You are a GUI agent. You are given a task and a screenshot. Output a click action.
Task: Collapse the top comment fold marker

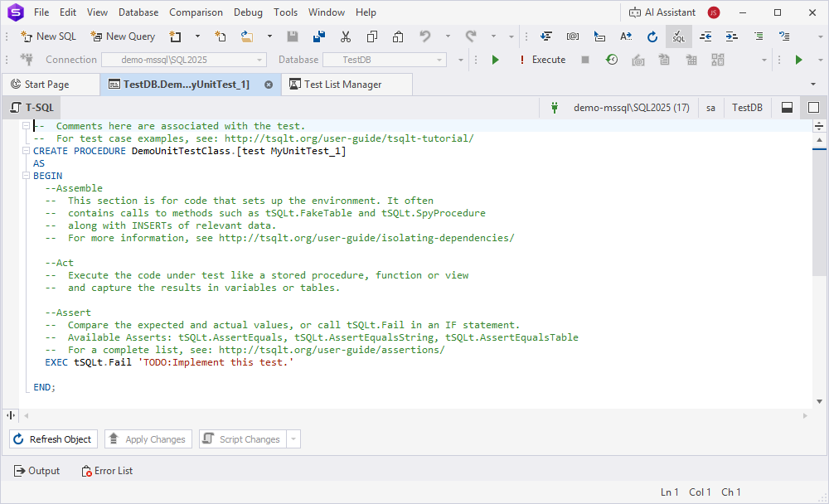(26, 126)
